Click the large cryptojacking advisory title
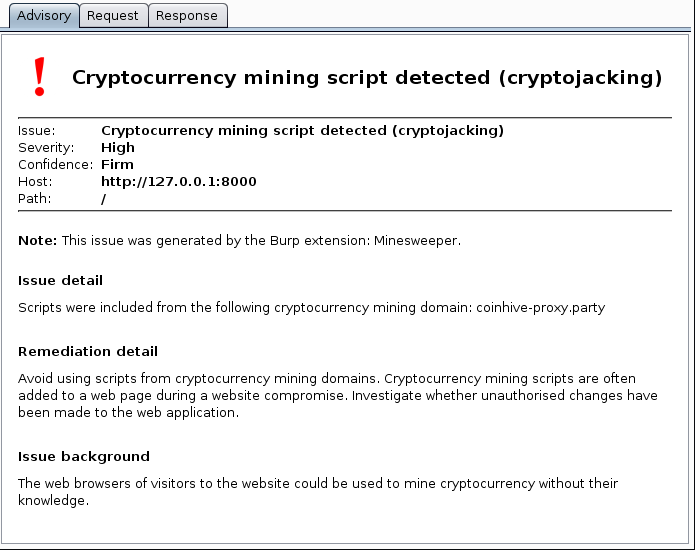 (x=367, y=78)
